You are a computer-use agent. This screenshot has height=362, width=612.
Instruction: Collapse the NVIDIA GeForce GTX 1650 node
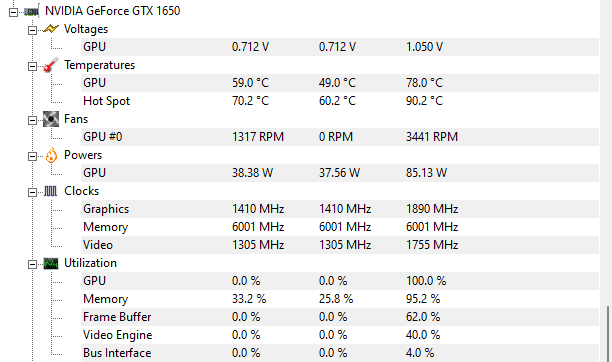(x=13, y=12)
